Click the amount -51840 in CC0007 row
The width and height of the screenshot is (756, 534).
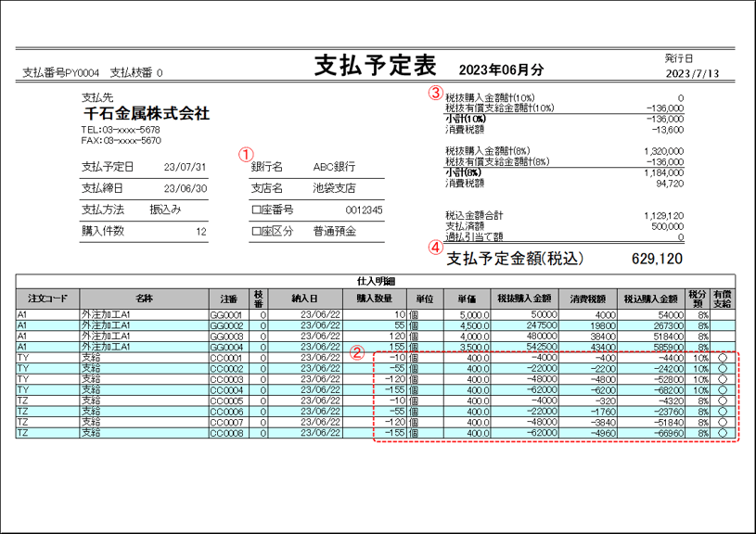(669, 422)
